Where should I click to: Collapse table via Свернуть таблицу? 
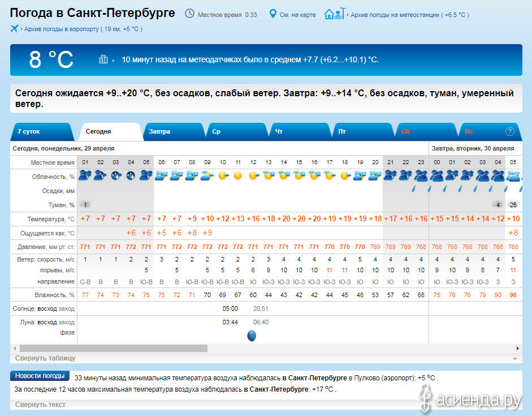45,358
